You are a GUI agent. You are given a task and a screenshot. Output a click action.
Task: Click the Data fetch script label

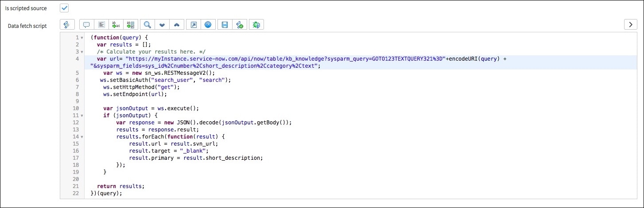coord(27,26)
